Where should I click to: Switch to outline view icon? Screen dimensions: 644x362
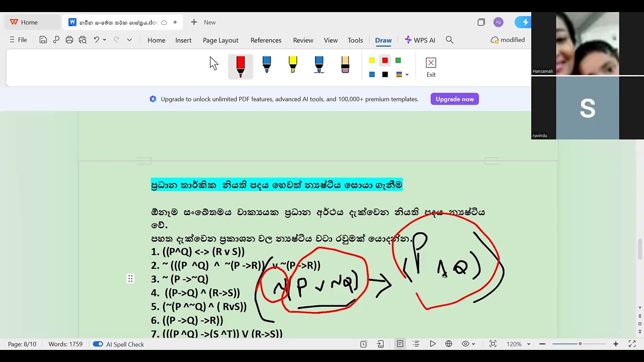416,344
